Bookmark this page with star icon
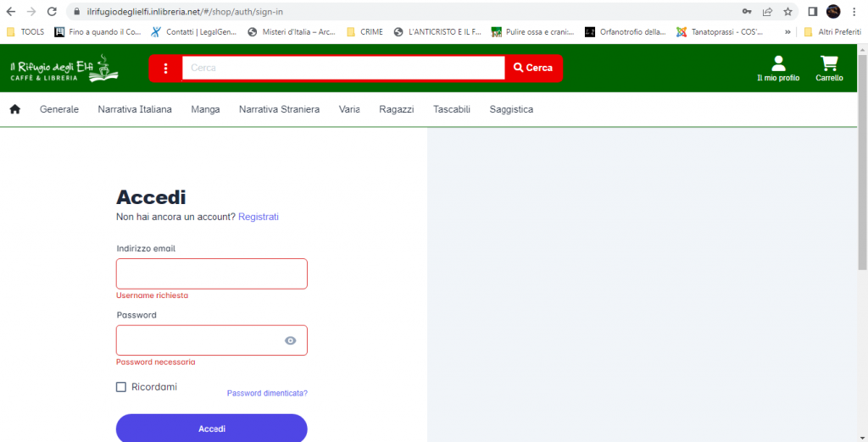The width and height of the screenshot is (868, 442). (787, 12)
